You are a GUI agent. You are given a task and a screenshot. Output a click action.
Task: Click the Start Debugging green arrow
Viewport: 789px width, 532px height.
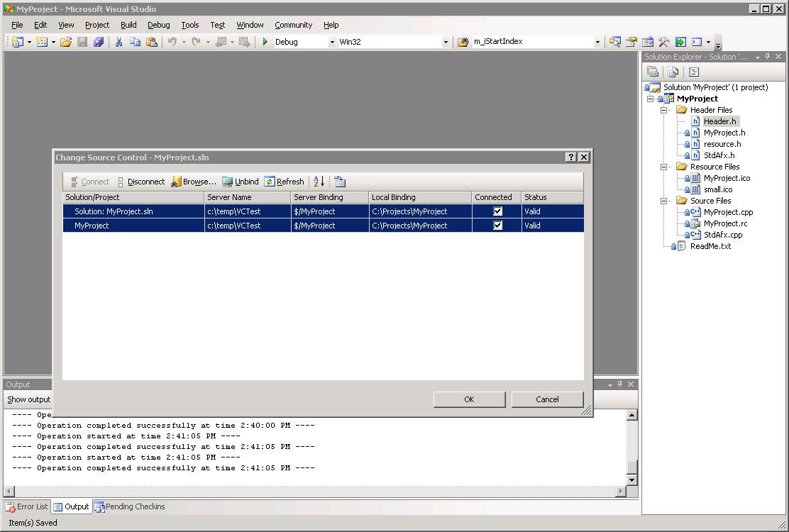[x=265, y=42]
